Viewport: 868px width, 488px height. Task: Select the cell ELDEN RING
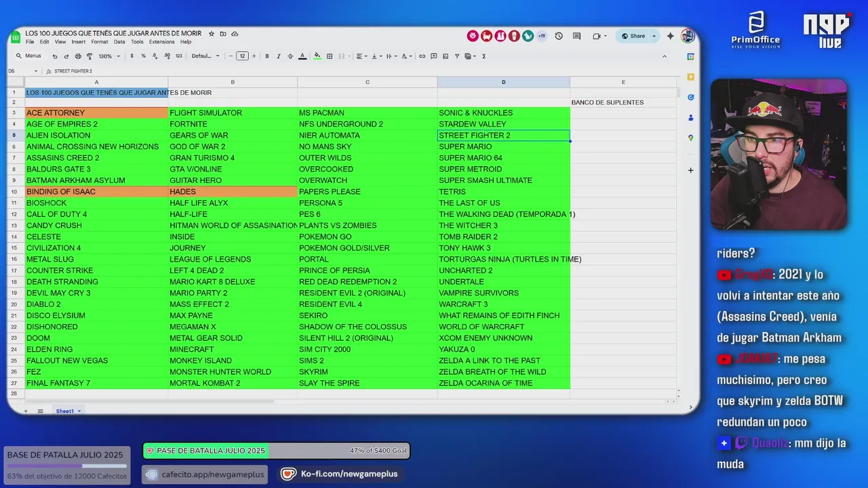[x=96, y=350]
